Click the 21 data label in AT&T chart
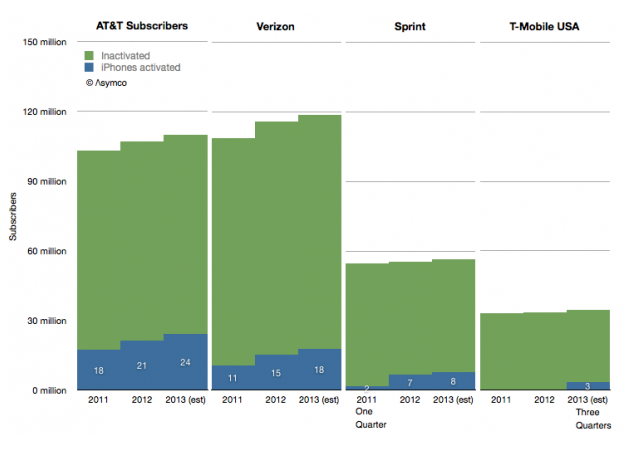 [x=141, y=366]
